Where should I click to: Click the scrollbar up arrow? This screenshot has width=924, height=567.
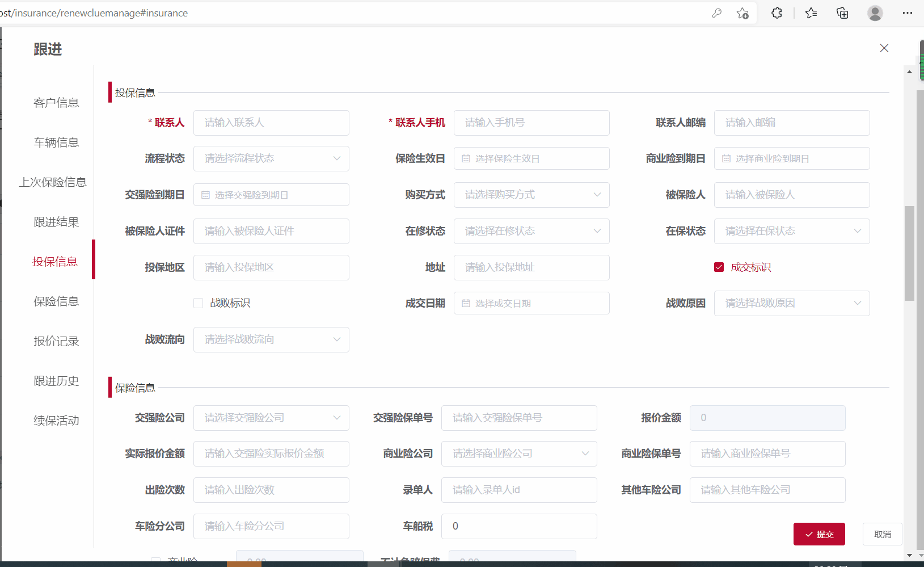click(x=910, y=72)
